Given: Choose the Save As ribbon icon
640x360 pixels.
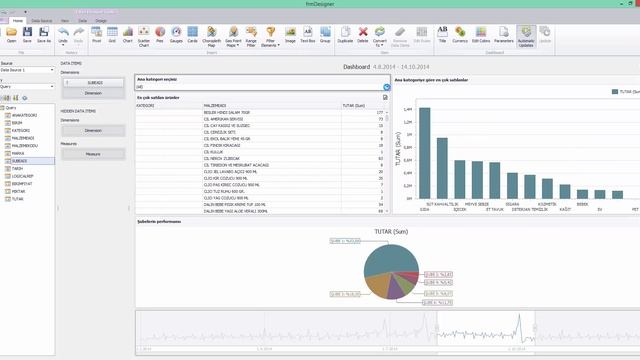Looking at the screenshot, I should point(44,34).
